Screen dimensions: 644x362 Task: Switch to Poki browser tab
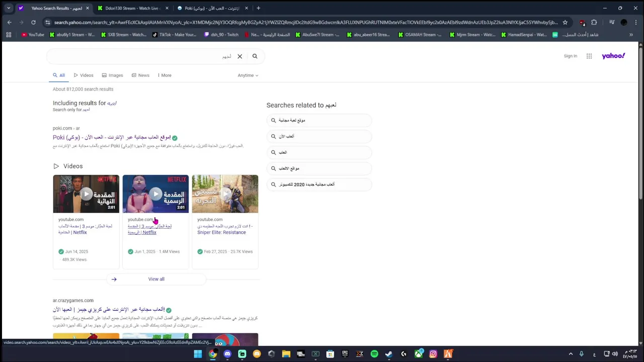[211, 8]
